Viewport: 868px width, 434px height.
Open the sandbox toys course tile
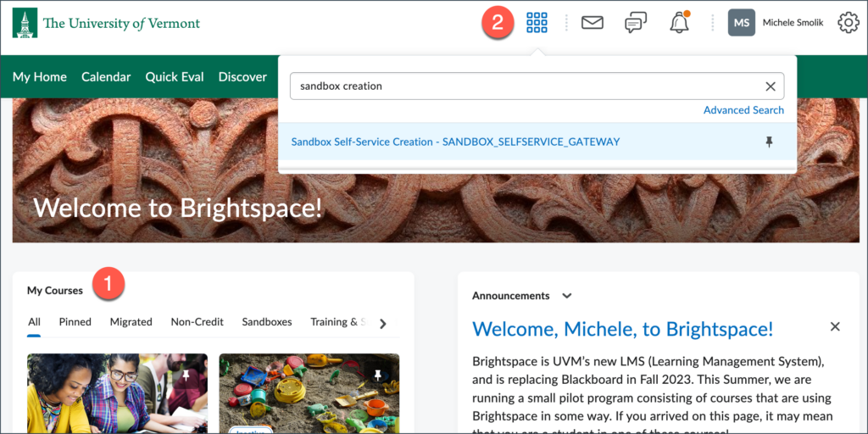pos(309,393)
